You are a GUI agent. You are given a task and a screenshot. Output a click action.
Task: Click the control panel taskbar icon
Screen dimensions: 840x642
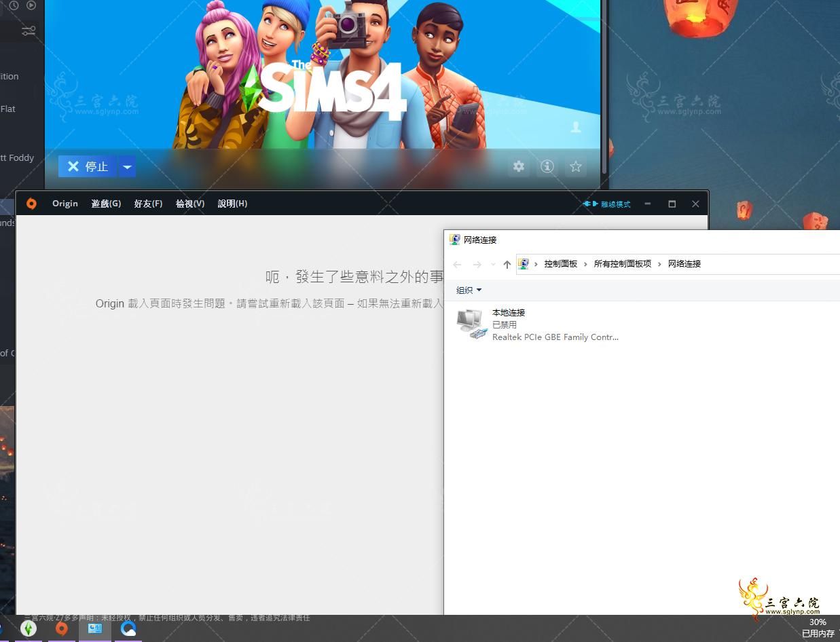(x=95, y=629)
